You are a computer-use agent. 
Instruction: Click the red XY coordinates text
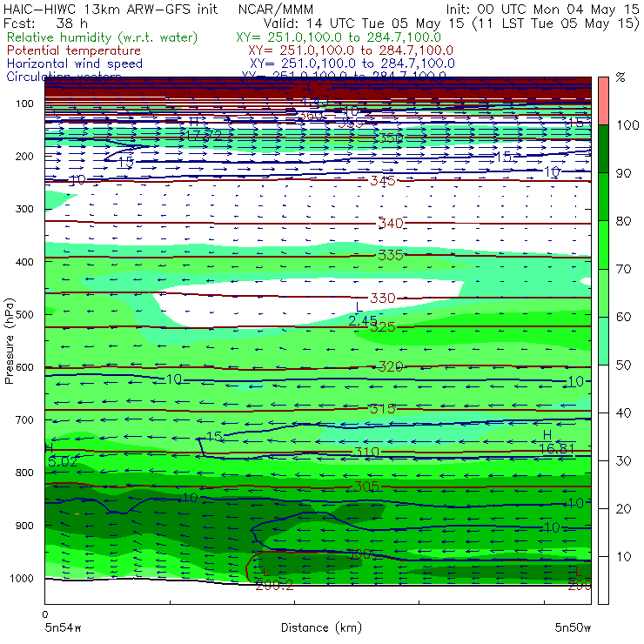(x=351, y=50)
